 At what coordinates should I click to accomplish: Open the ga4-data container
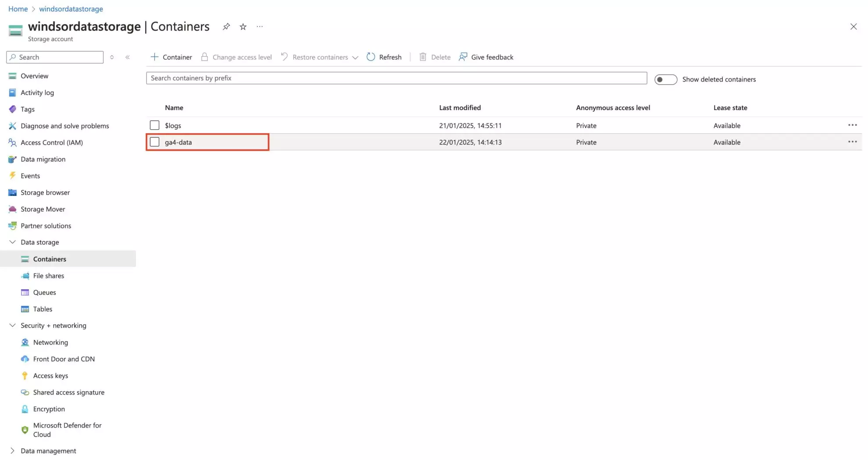tap(178, 142)
